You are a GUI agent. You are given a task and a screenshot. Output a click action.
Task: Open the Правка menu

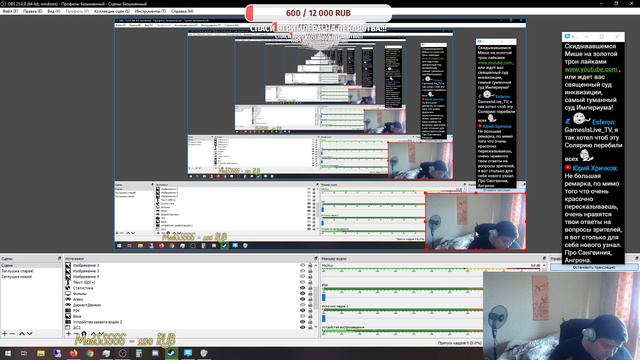click(32, 11)
